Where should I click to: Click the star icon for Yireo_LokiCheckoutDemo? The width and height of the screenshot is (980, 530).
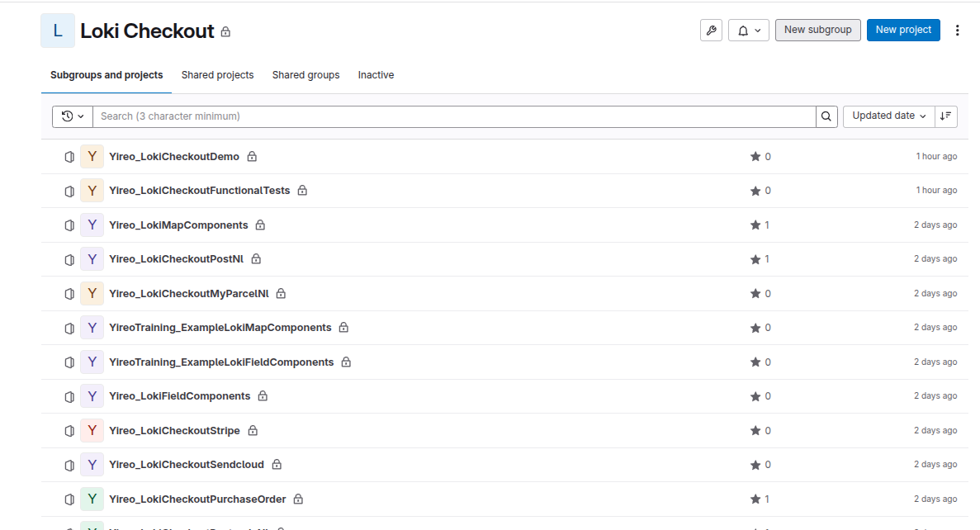pyautogui.click(x=755, y=157)
